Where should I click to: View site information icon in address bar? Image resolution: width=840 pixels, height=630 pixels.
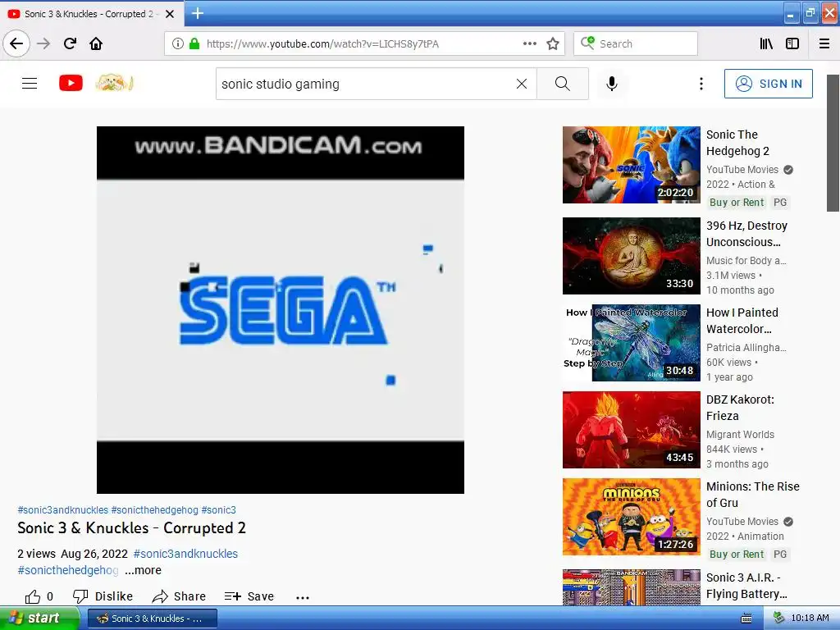tap(177, 43)
